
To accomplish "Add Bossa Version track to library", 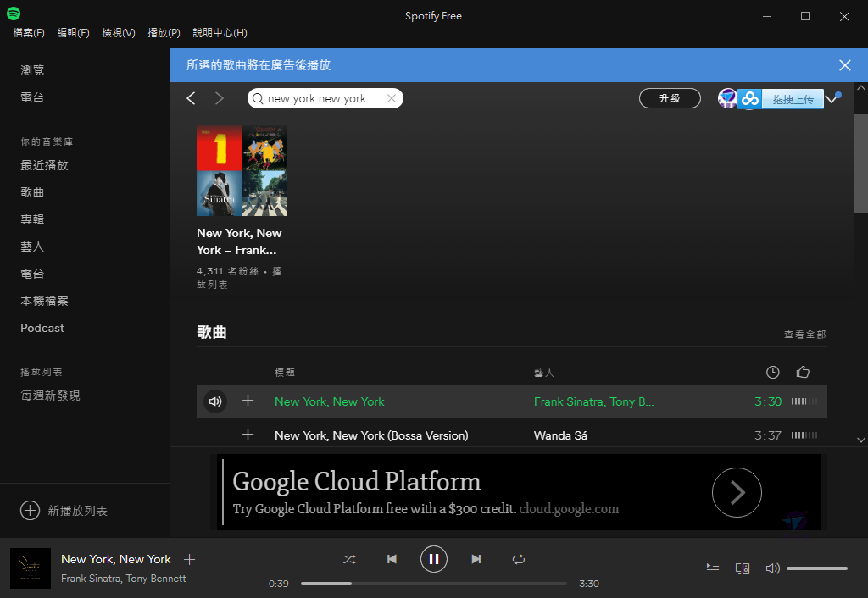I will 248,435.
